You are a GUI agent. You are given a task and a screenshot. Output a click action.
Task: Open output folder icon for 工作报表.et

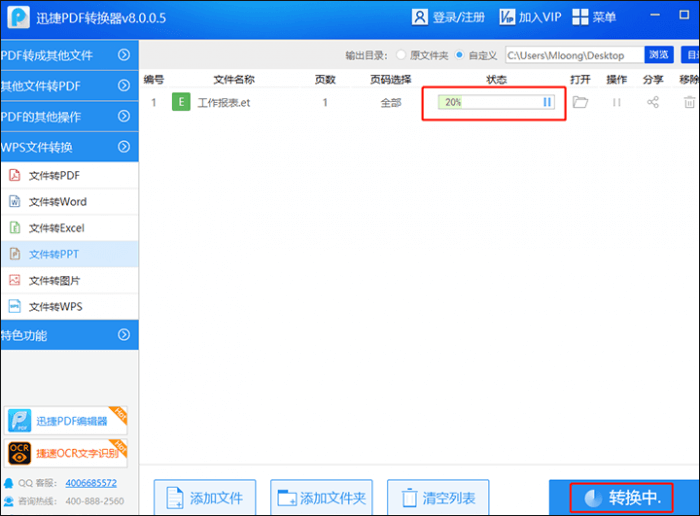pyautogui.click(x=580, y=102)
